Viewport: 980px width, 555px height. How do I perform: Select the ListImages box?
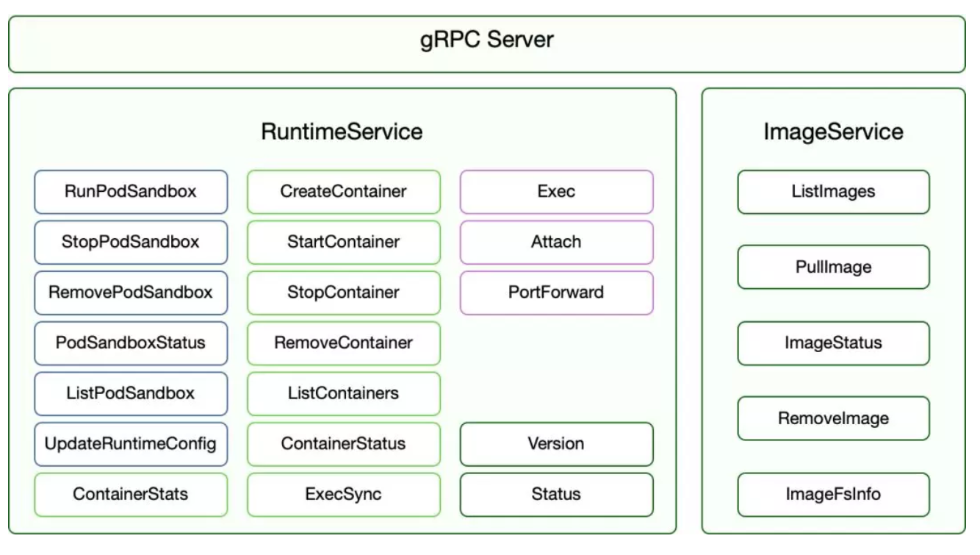coord(833,192)
